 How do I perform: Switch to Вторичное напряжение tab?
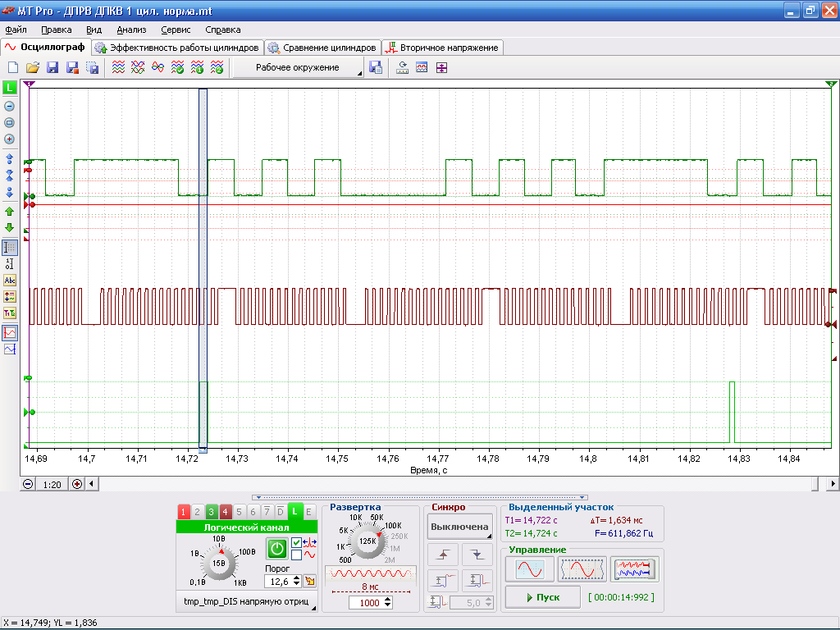[x=443, y=48]
